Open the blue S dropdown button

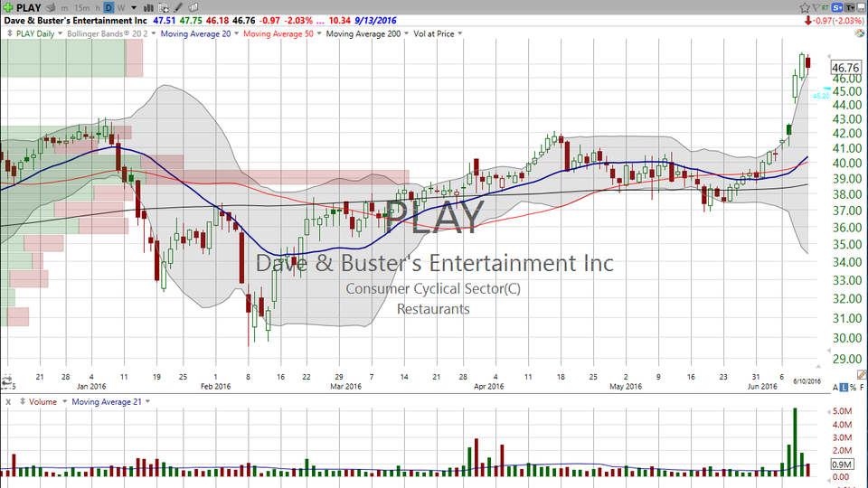pyautogui.click(x=837, y=8)
